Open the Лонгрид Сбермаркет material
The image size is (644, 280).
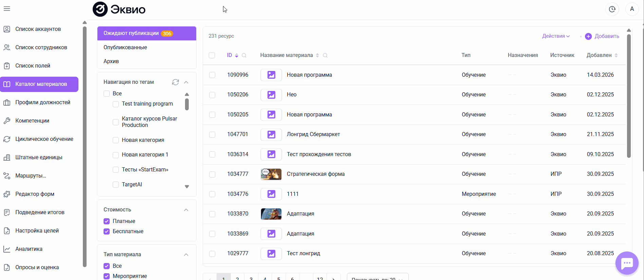click(x=313, y=134)
